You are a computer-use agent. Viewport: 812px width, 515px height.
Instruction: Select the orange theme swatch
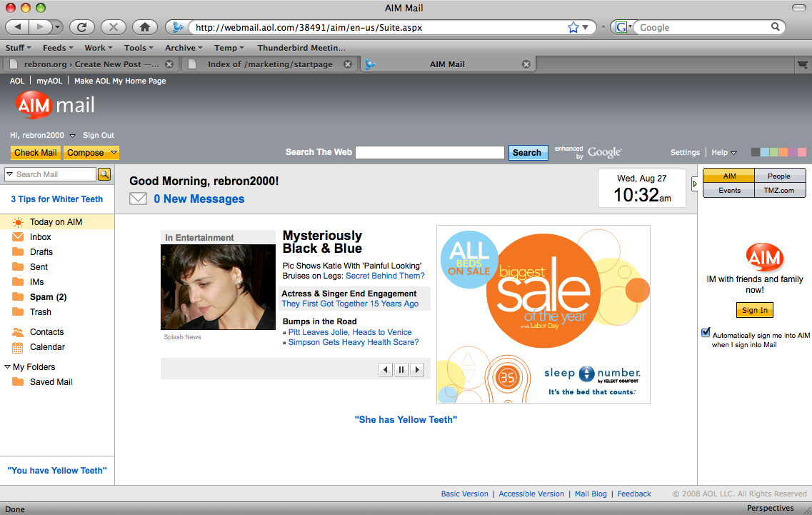click(x=783, y=152)
